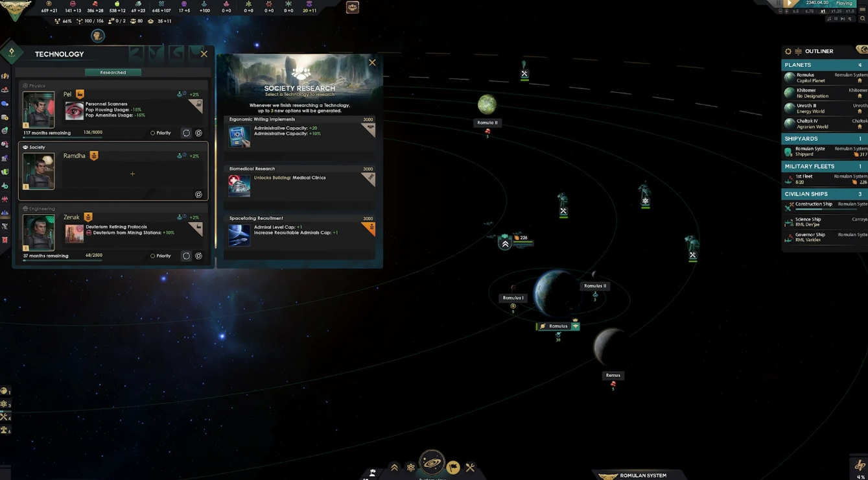Toggle Priority for Engineering research

click(153, 256)
